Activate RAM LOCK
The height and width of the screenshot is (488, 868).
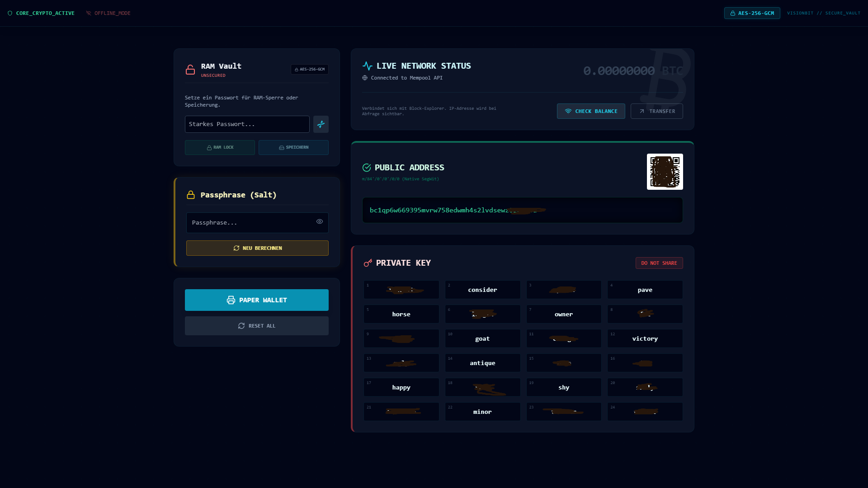pyautogui.click(x=220, y=147)
